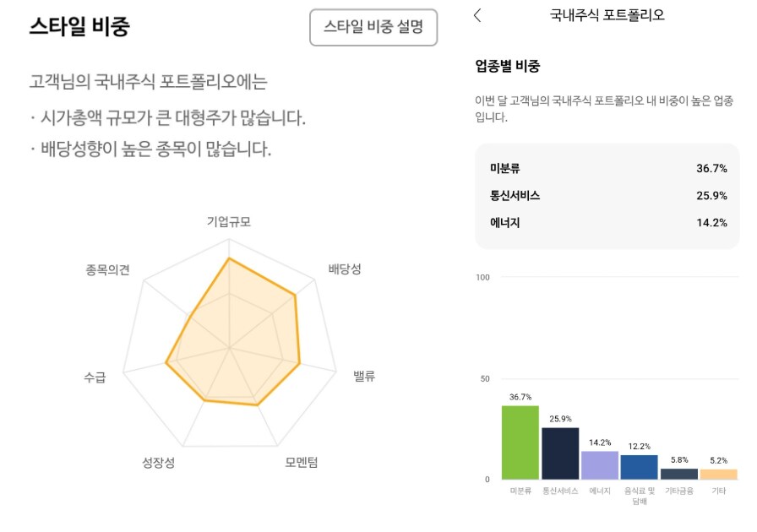Click the 기타금융 bar in chart

click(x=679, y=474)
